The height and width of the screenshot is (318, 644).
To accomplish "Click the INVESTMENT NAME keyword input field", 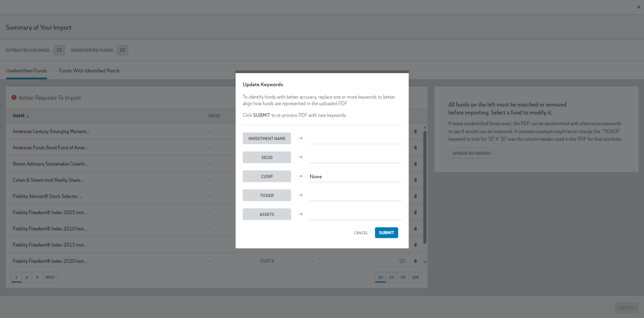I will 355,139.
